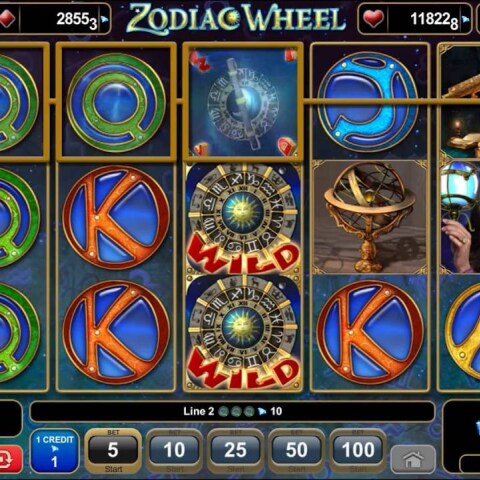Click the home icon button
The height and width of the screenshot is (480, 480).
[x=413, y=459]
